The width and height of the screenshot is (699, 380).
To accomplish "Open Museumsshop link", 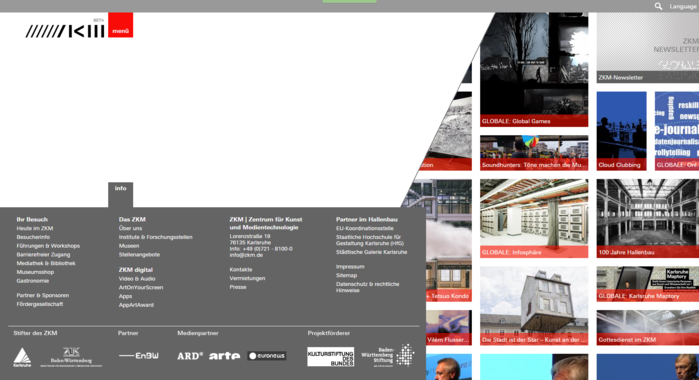I will 35,272.
